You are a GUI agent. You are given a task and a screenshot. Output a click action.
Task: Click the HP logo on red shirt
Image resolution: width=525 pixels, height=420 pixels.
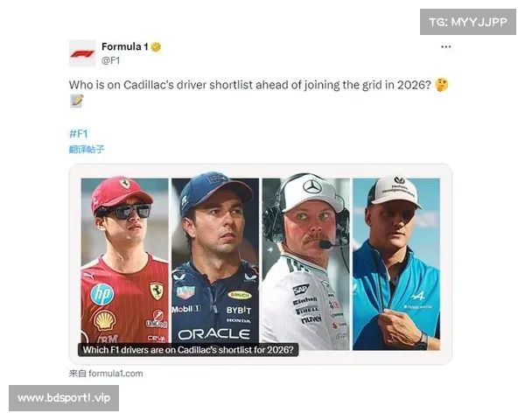click(101, 294)
